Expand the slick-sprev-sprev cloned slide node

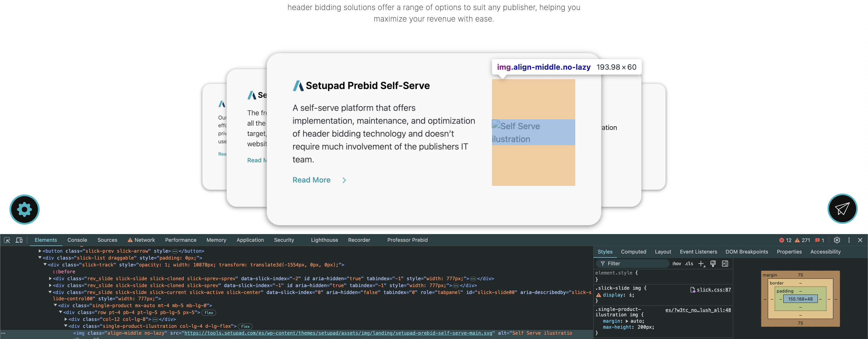[50, 278]
